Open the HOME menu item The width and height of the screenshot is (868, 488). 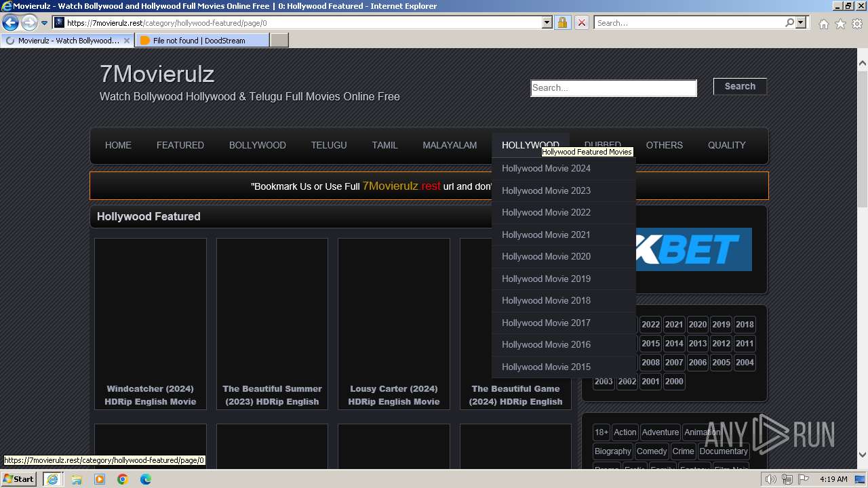click(x=118, y=145)
